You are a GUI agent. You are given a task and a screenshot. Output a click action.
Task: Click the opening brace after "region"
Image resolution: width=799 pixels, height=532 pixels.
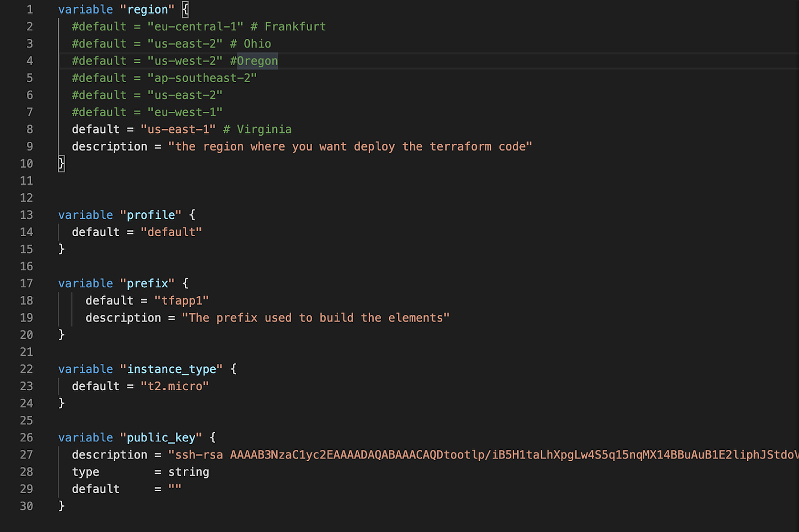click(185, 10)
